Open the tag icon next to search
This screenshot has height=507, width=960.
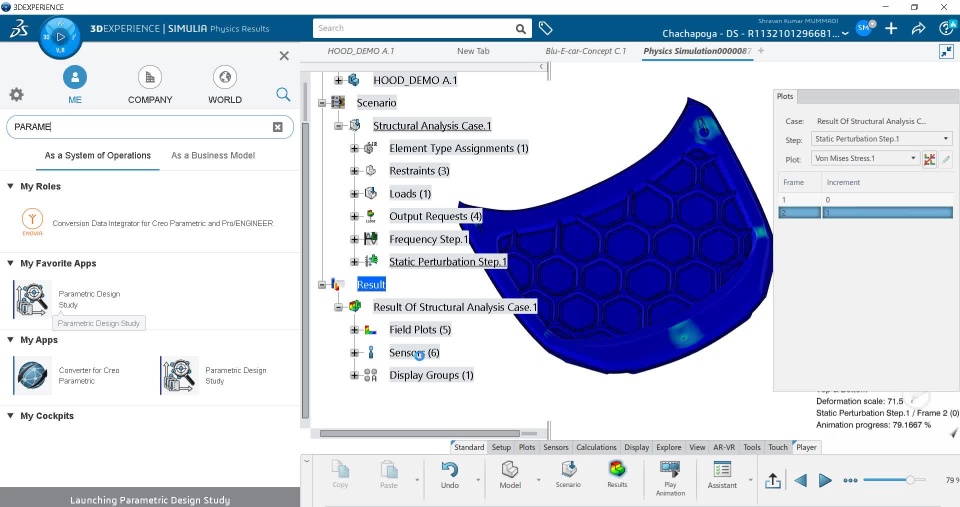546,28
